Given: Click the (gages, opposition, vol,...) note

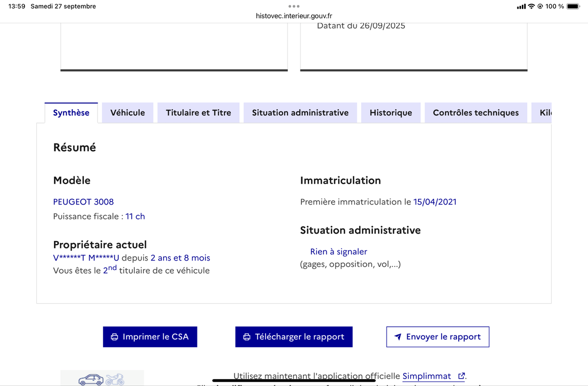Looking at the screenshot, I should coord(350,265).
